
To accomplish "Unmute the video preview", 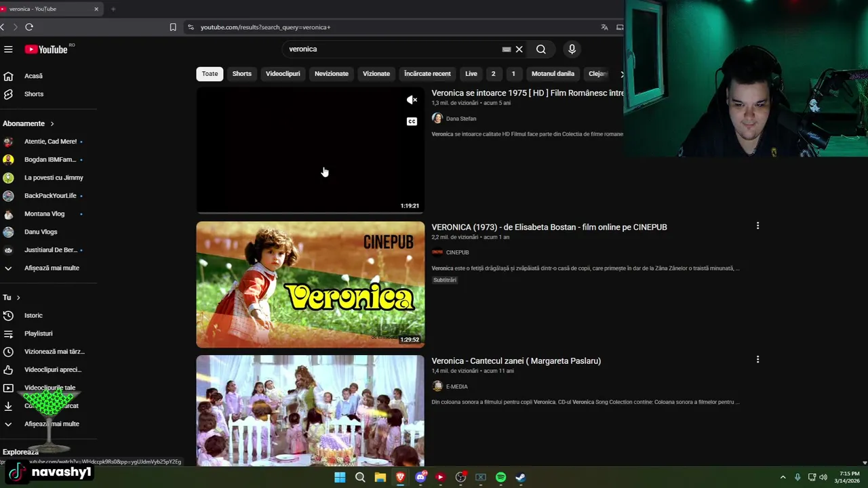I will (412, 100).
